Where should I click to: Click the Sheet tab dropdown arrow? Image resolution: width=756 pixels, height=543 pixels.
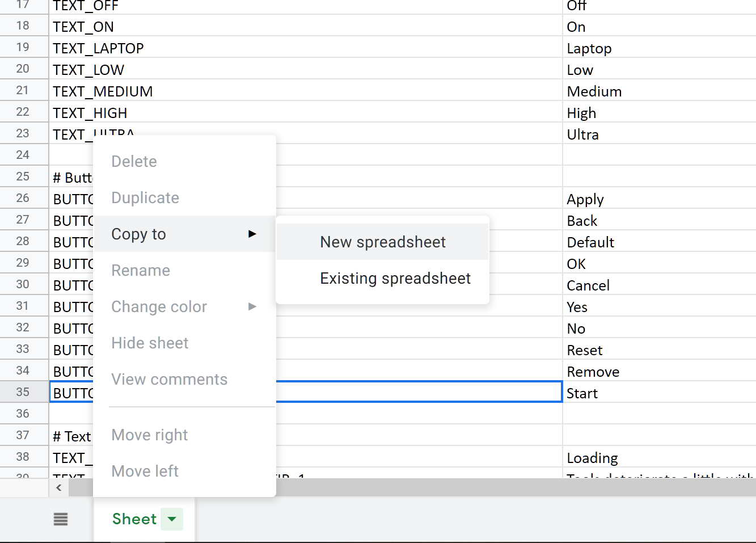pos(172,519)
